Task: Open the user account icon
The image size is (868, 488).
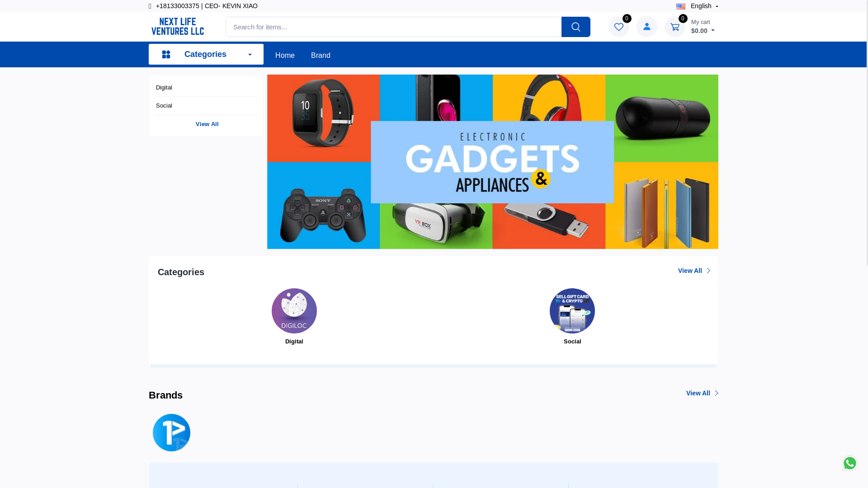Action: tap(646, 27)
